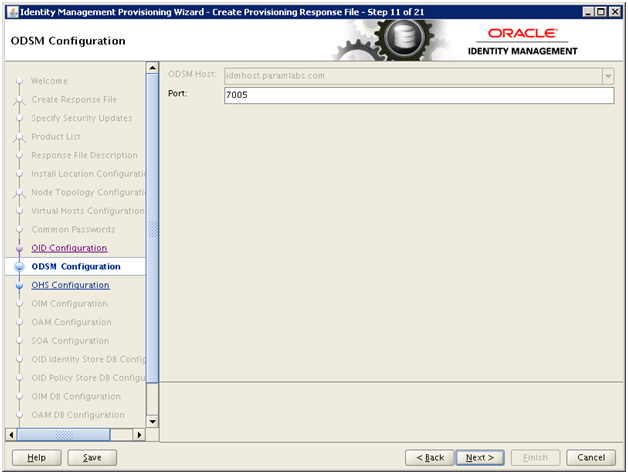The height and width of the screenshot is (474, 628).
Task: Click the Node Topology branch node icon
Action: [x=19, y=194]
